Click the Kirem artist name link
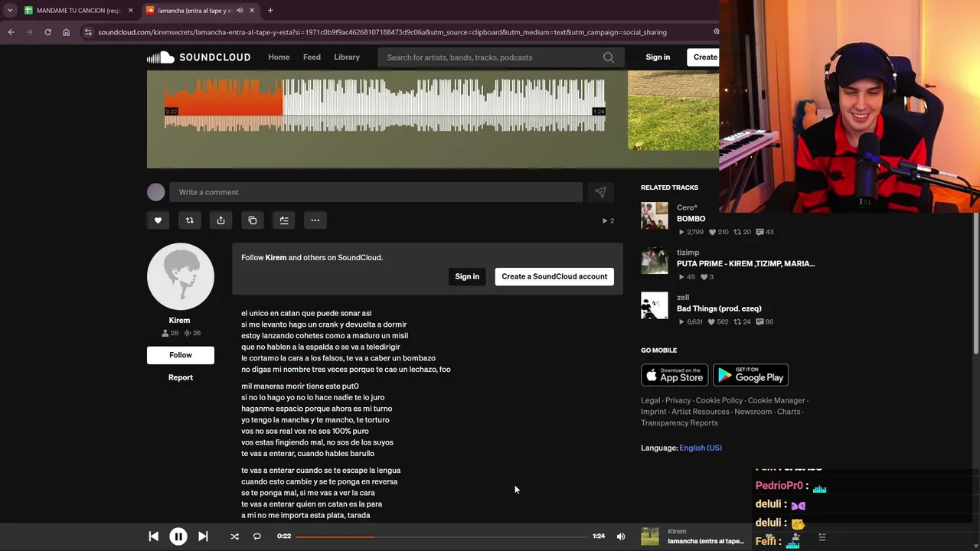The width and height of the screenshot is (980, 551). [x=179, y=321]
